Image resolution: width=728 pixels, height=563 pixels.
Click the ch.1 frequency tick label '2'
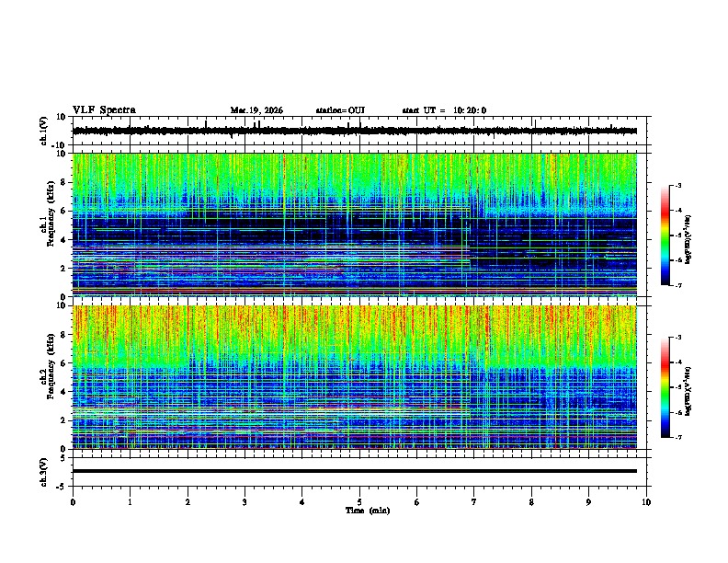pos(63,269)
